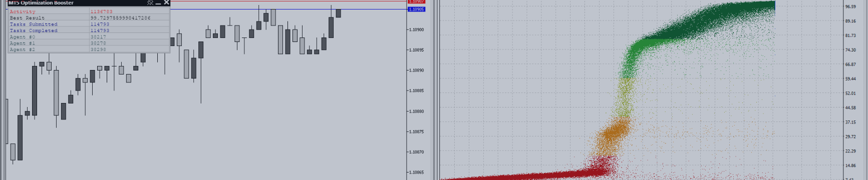Pin the MT5 Optimization Booster panel
868x180 pixels.
pyautogui.click(x=150, y=2)
